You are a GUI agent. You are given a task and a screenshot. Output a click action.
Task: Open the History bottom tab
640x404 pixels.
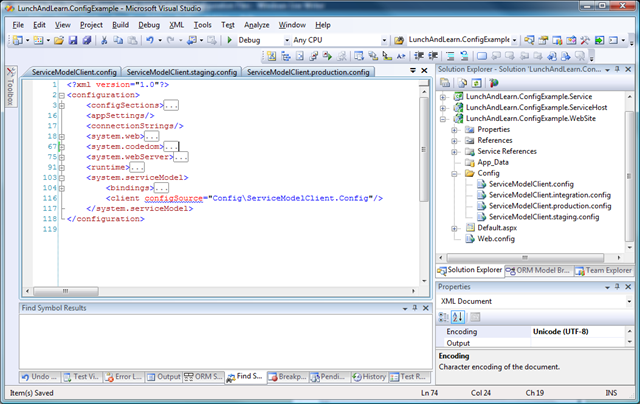point(369,377)
